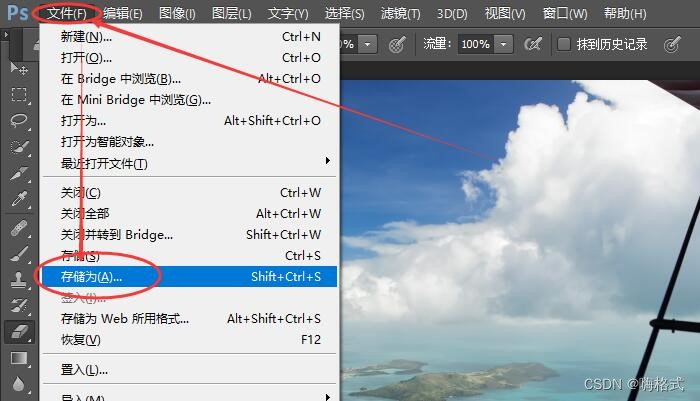Viewport: 700px width, 401px height.
Task: Collapse the tools panel double-arrow
Action: [5, 34]
